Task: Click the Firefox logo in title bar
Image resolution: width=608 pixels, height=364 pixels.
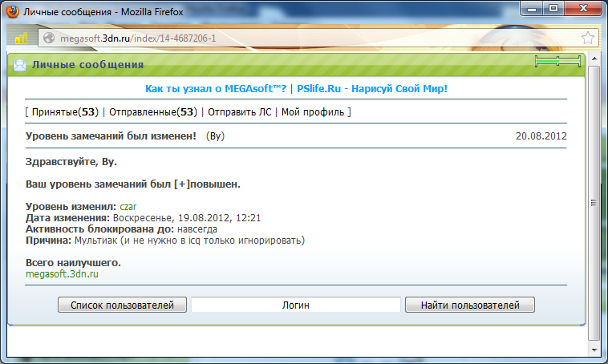Action: (12, 12)
